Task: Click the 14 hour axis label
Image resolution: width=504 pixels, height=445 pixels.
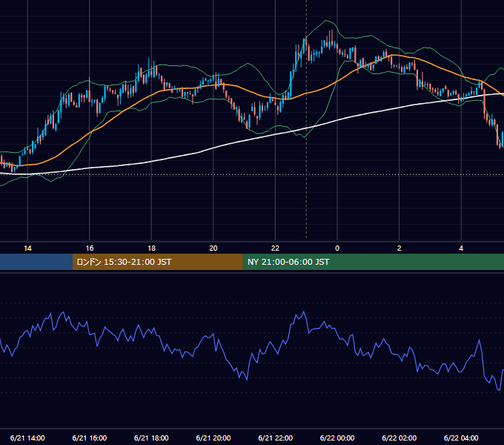Action: tap(27, 248)
